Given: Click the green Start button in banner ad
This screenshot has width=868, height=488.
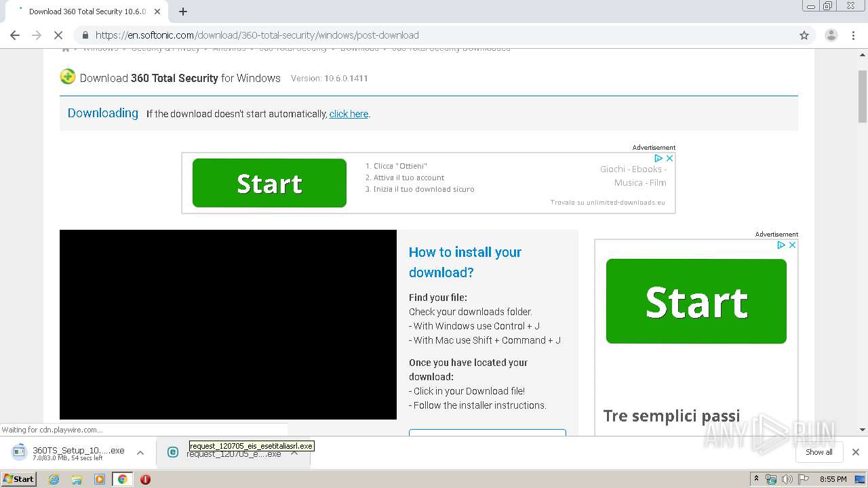Looking at the screenshot, I should (x=269, y=183).
